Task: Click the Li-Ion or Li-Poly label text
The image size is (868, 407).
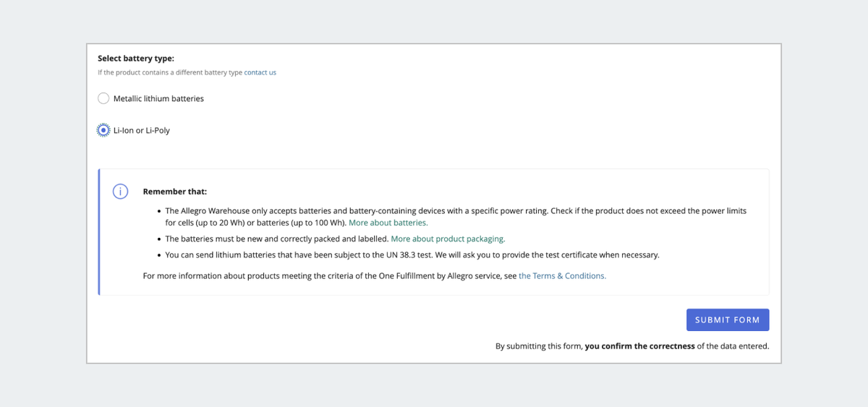Action: tap(142, 131)
